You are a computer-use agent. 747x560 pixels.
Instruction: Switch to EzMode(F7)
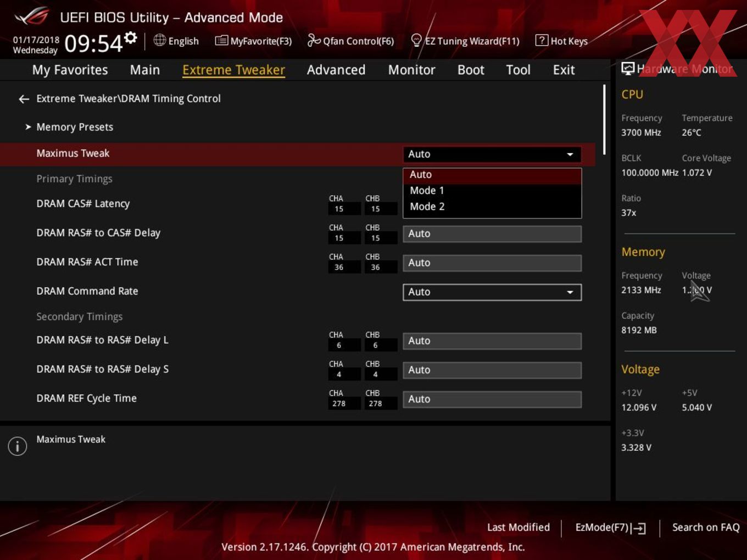point(610,528)
